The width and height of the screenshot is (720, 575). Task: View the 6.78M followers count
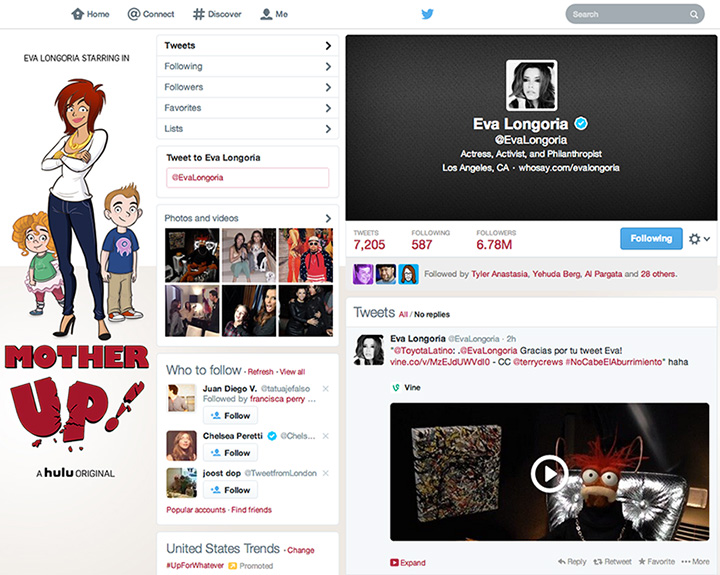(x=496, y=240)
